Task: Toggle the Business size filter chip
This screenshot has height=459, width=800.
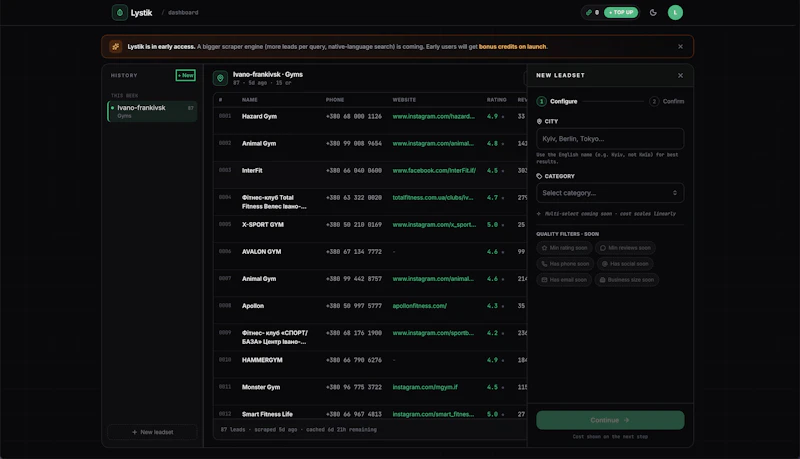Action: click(627, 279)
